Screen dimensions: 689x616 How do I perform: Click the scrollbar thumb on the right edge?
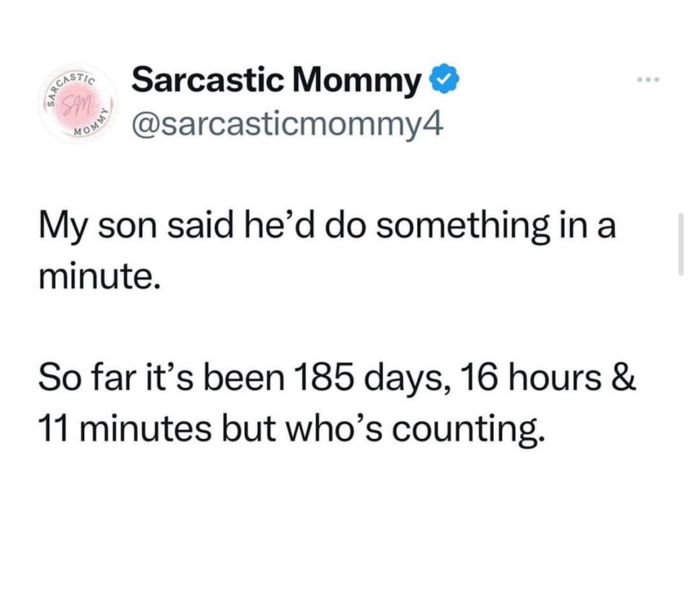680,244
